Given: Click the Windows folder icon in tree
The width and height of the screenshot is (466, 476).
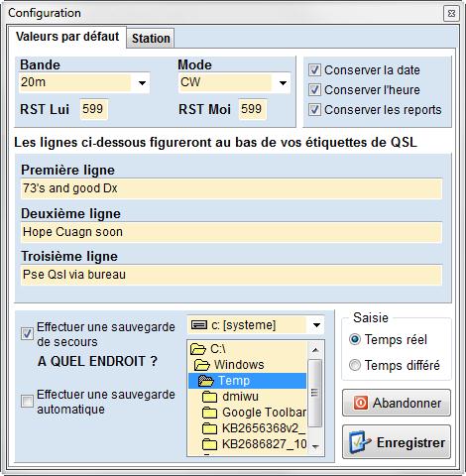Looking at the screenshot, I should (x=202, y=365).
